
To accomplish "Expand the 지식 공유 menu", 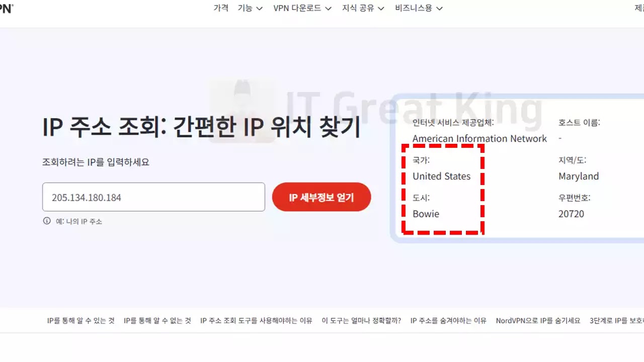I will 363,8.
